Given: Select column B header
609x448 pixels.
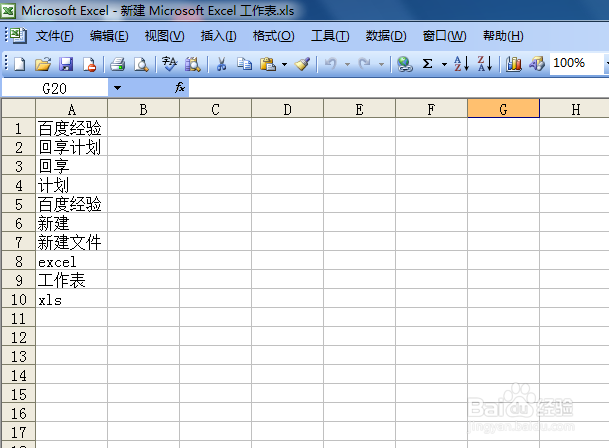Looking at the screenshot, I should click(x=143, y=108).
